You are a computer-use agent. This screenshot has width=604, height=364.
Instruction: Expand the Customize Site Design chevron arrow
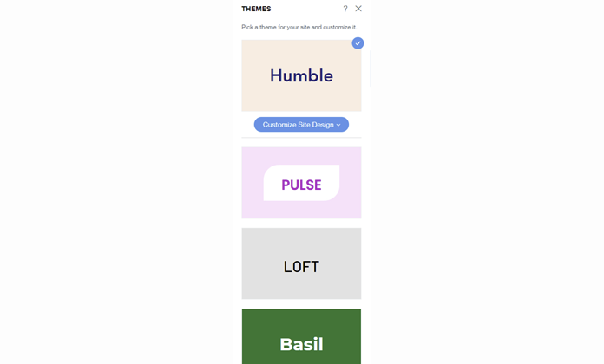point(338,125)
